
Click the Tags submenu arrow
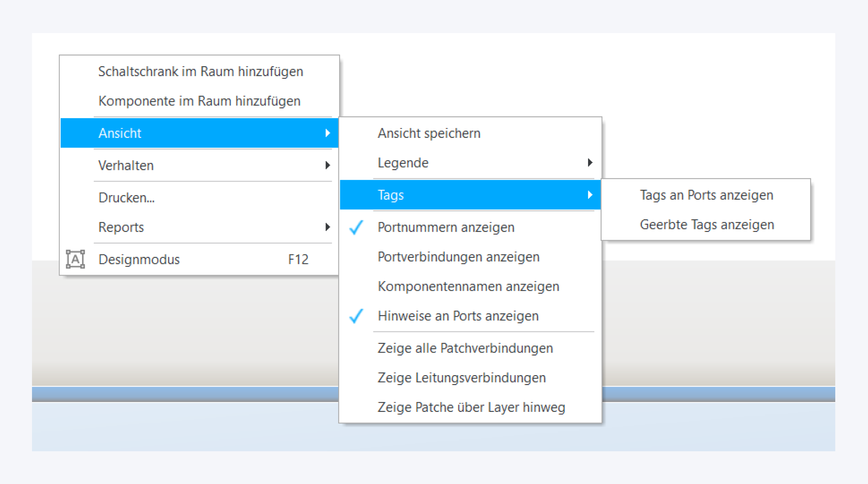(590, 195)
